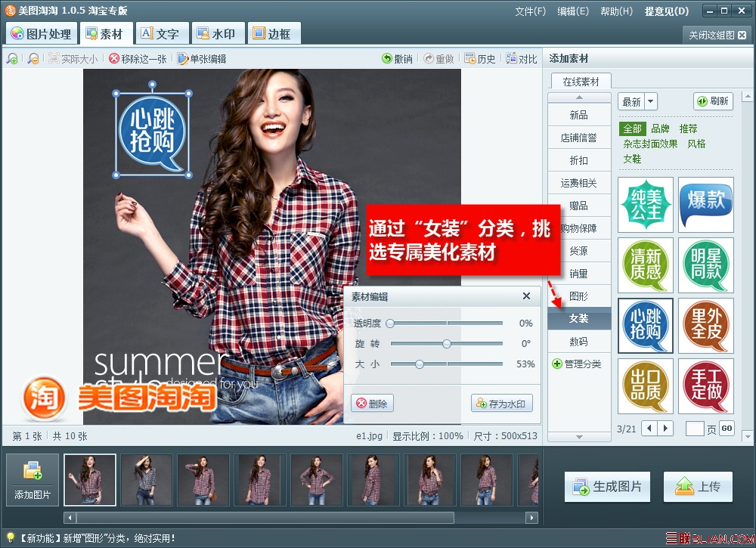The width and height of the screenshot is (756, 548).
Task: Choose the 新品 category
Action: coord(579,115)
